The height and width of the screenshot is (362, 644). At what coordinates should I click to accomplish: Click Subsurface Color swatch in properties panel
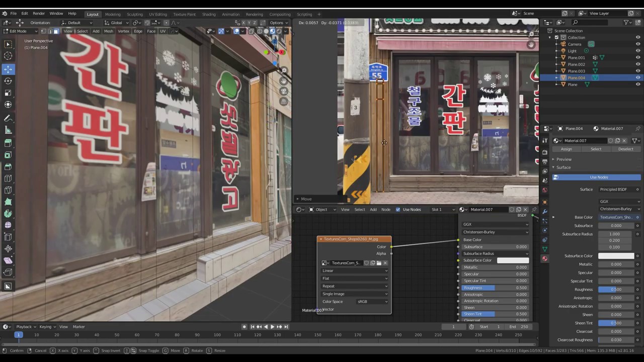(x=616, y=256)
